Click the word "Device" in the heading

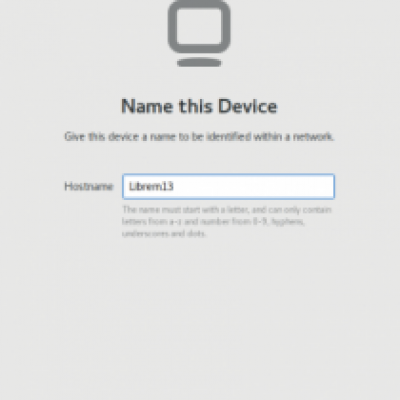pyautogui.click(x=248, y=107)
